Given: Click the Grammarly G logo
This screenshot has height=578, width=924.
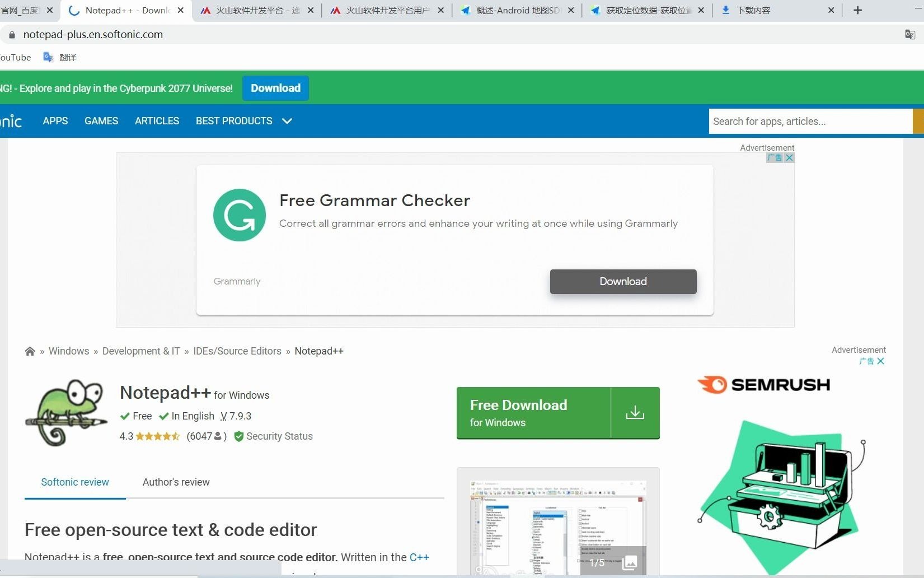Looking at the screenshot, I should 240,215.
